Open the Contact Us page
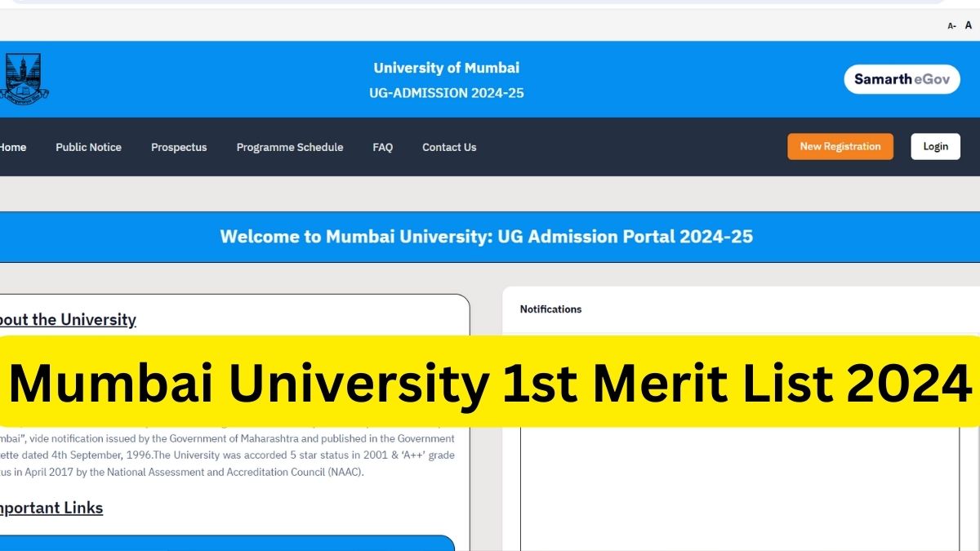Viewport: 980px width, 551px height. tap(449, 147)
